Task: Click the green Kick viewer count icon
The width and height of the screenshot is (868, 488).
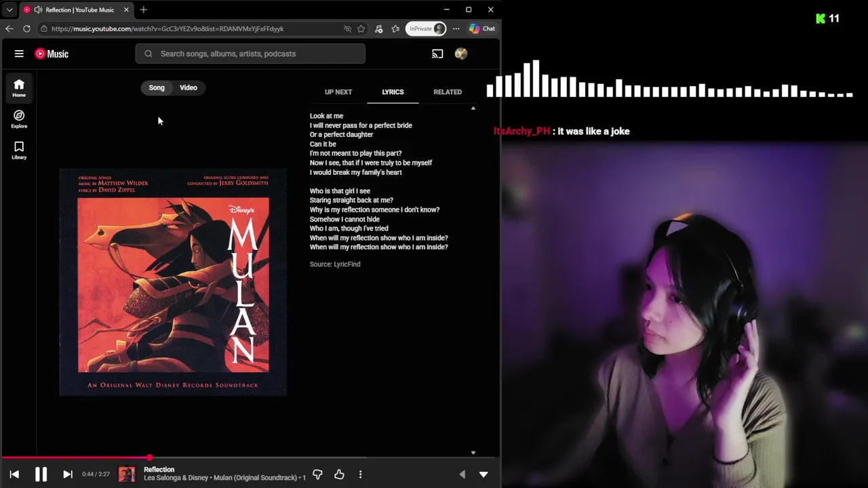Action: pyautogui.click(x=821, y=19)
